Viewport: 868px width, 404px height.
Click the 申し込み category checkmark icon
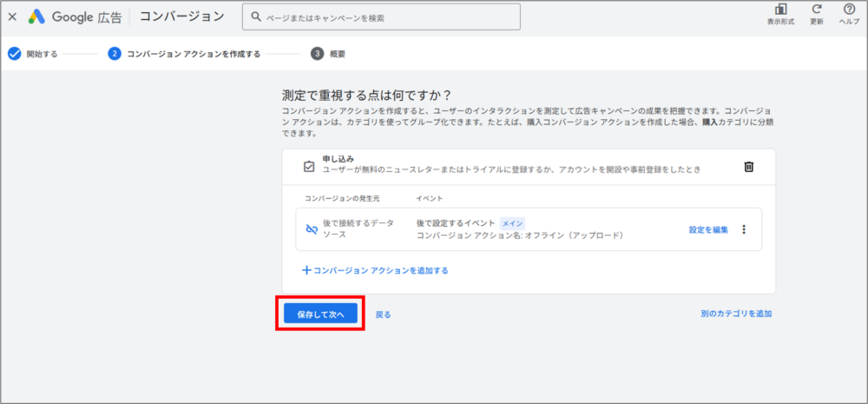pyautogui.click(x=308, y=166)
